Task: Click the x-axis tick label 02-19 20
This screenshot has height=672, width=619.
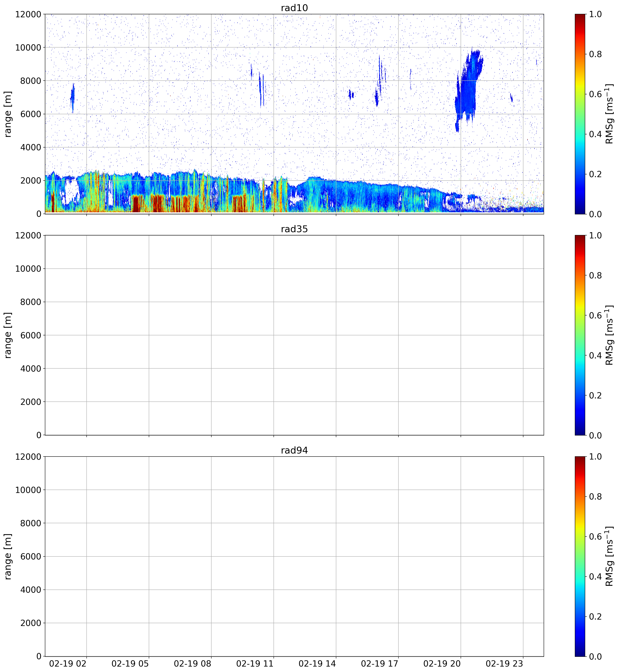Action: click(x=442, y=663)
